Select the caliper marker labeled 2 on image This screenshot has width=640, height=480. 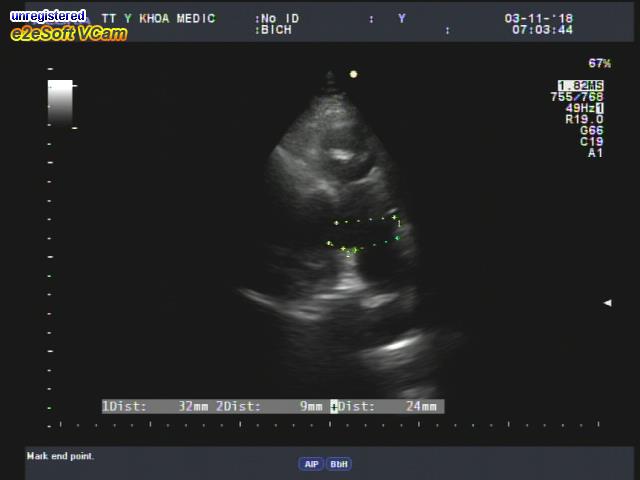(x=347, y=251)
